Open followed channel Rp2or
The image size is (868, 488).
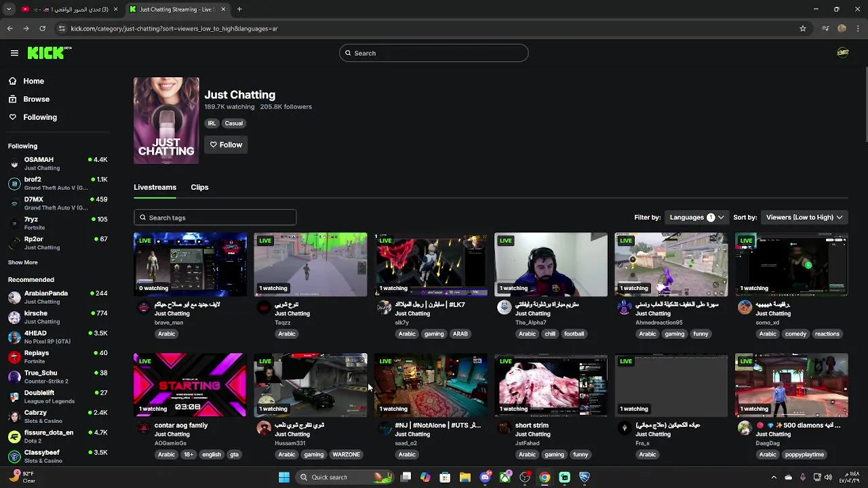point(58,243)
